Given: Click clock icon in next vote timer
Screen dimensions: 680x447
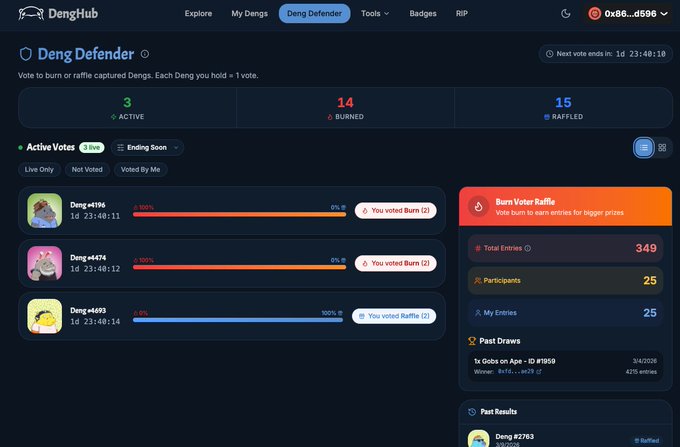Looking at the screenshot, I should tap(549, 54).
